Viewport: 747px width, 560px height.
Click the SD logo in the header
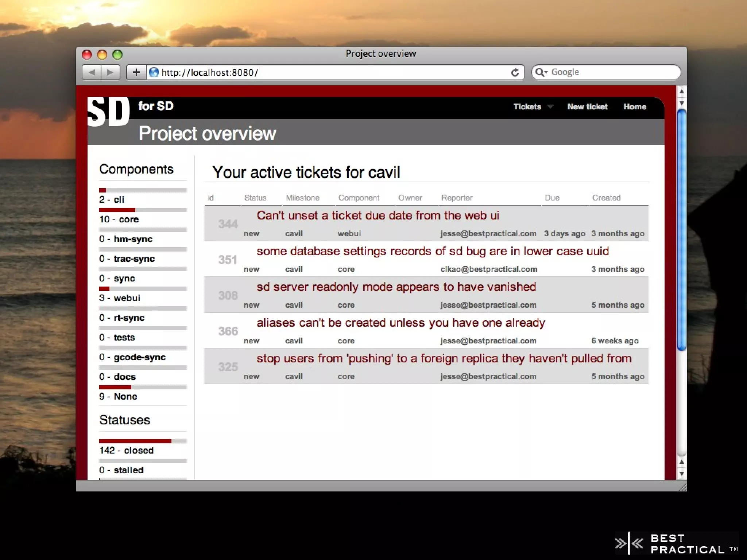(x=108, y=112)
